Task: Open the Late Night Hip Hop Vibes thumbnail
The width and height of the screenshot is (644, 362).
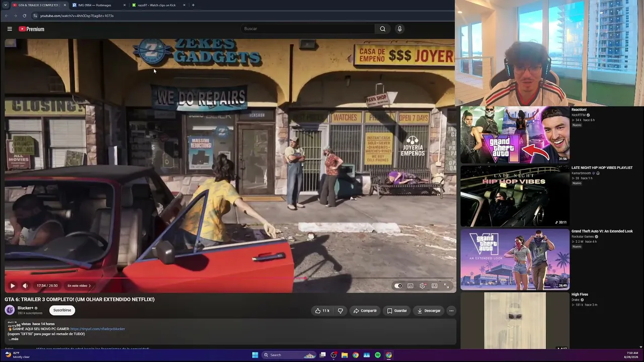Action: coord(515,196)
